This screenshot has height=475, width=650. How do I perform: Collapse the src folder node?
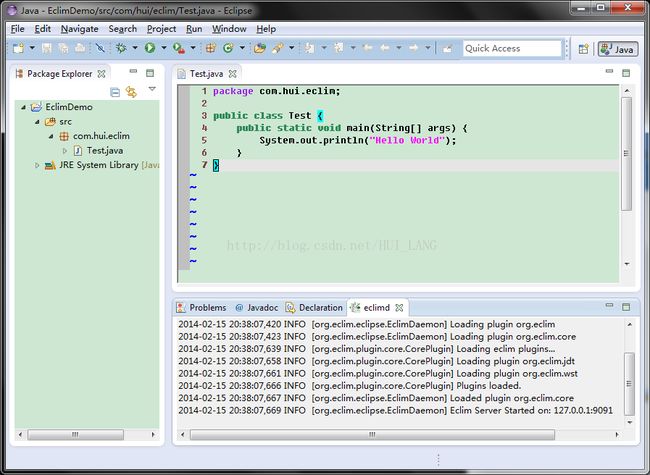point(37,122)
